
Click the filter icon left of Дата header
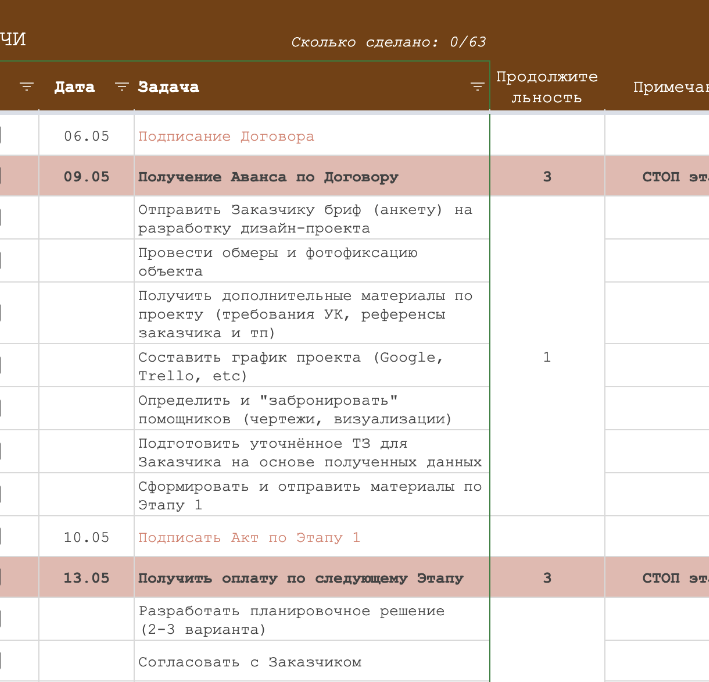click(x=27, y=87)
